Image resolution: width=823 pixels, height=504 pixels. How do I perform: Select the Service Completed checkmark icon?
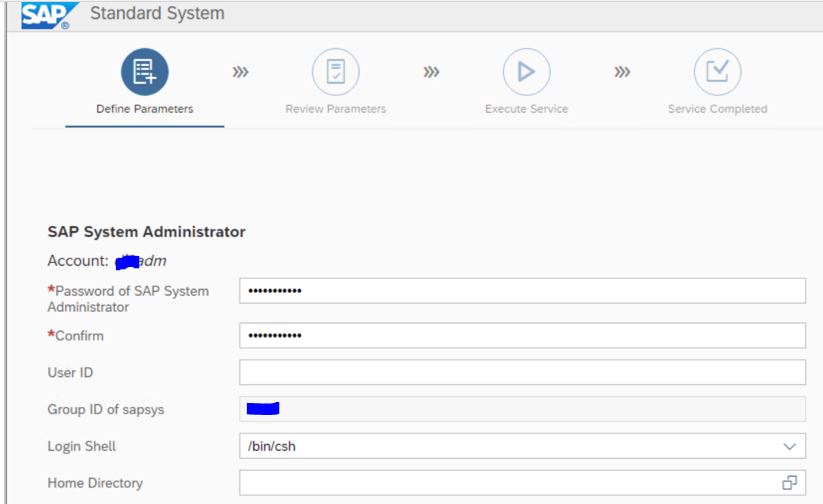[x=718, y=72]
